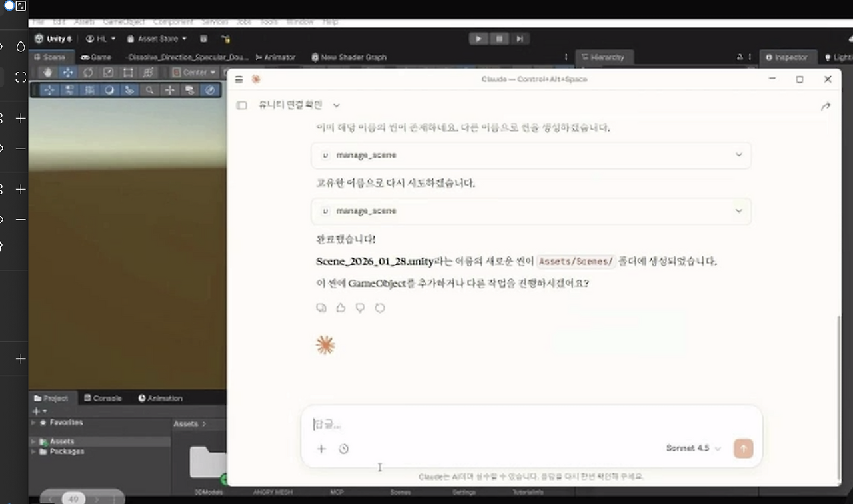Viewport: 853px width, 504px height.
Task: Select the Move tool in Unity toolbar
Action: click(68, 72)
